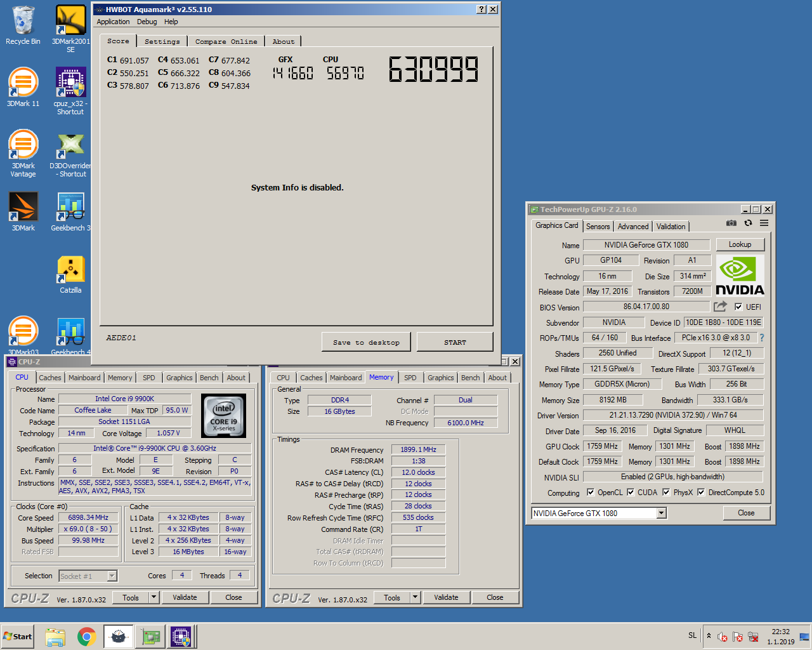Click the Aquamark taskbar icon
The height and width of the screenshot is (650, 812).
point(119,637)
